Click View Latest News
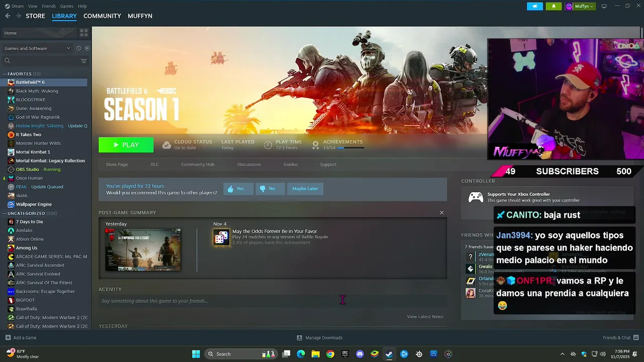Viewport: 644px width, 362px height. tap(425, 317)
